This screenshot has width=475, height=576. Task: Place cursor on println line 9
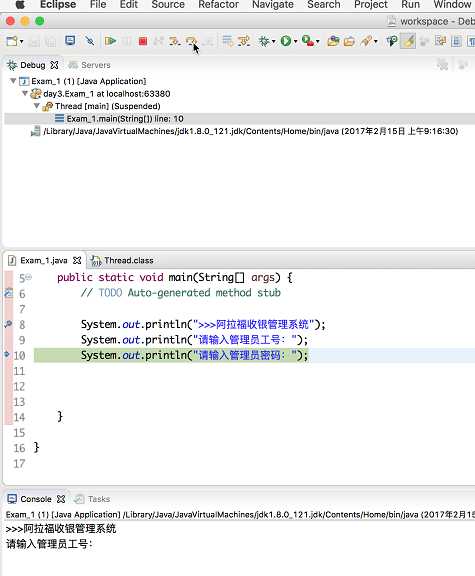point(194,340)
